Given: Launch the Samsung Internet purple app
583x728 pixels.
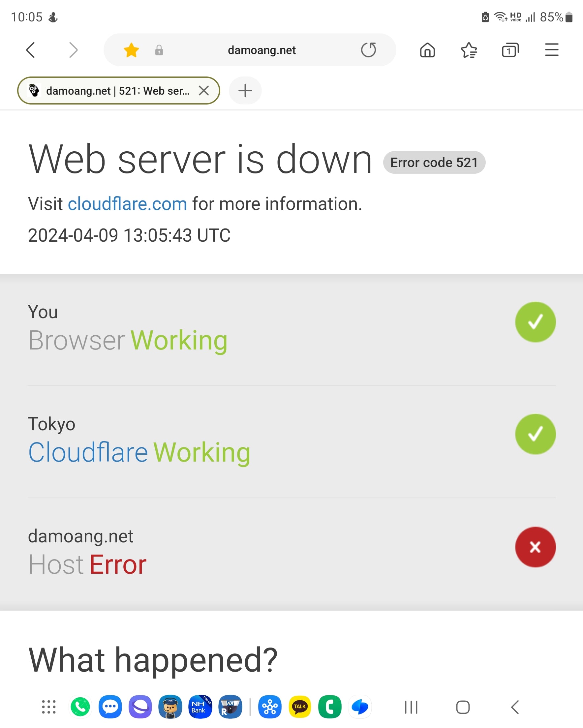Looking at the screenshot, I should [140, 707].
